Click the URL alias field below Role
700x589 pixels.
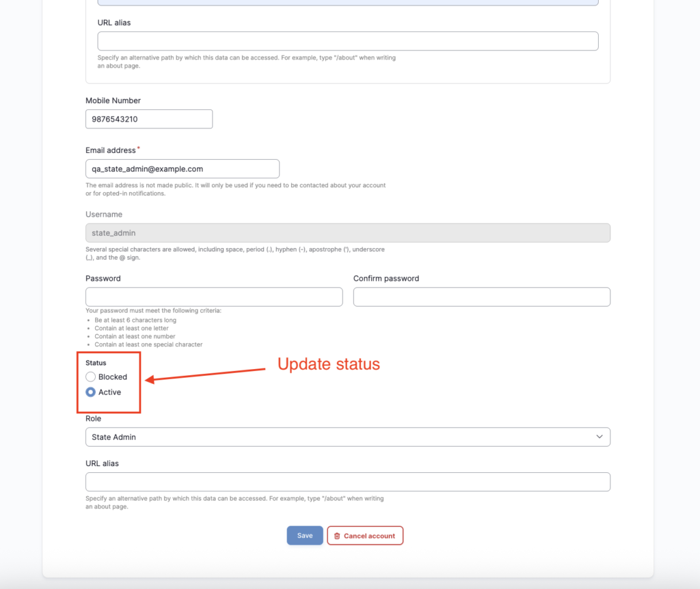(x=347, y=482)
